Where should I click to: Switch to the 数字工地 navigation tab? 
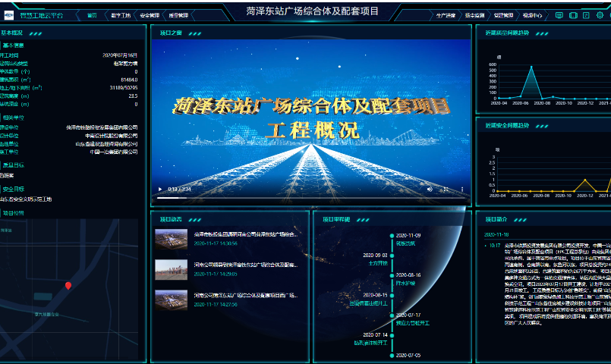click(x=121, y=15)
